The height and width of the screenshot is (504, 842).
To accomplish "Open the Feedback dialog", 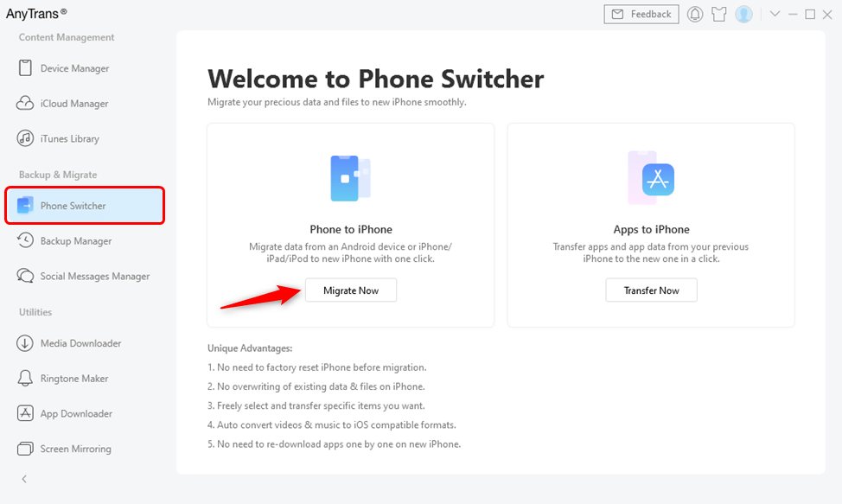I will pos(641,14).
